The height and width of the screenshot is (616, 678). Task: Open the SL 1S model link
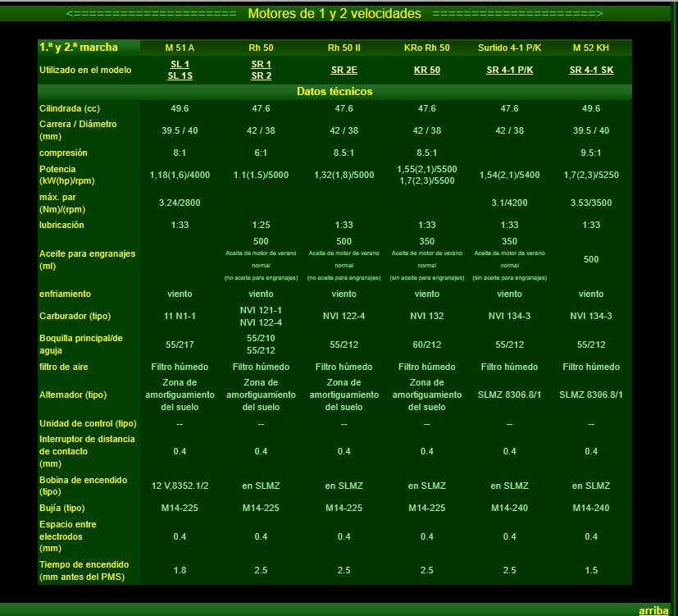coord(180,75)
